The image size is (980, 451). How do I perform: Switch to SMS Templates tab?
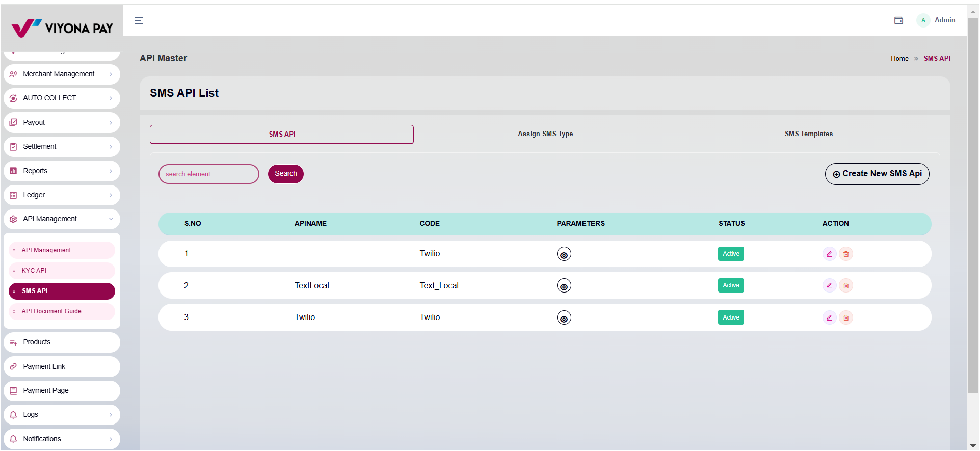(809, 134)
